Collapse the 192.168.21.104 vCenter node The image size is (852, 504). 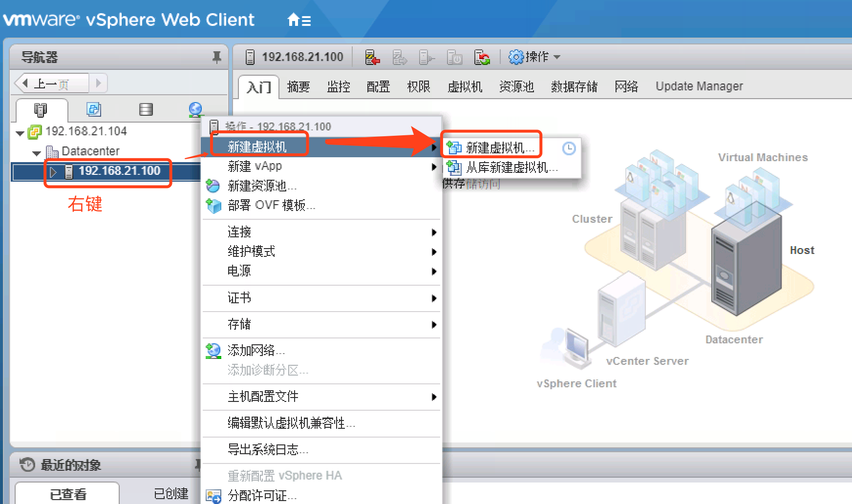20,133
